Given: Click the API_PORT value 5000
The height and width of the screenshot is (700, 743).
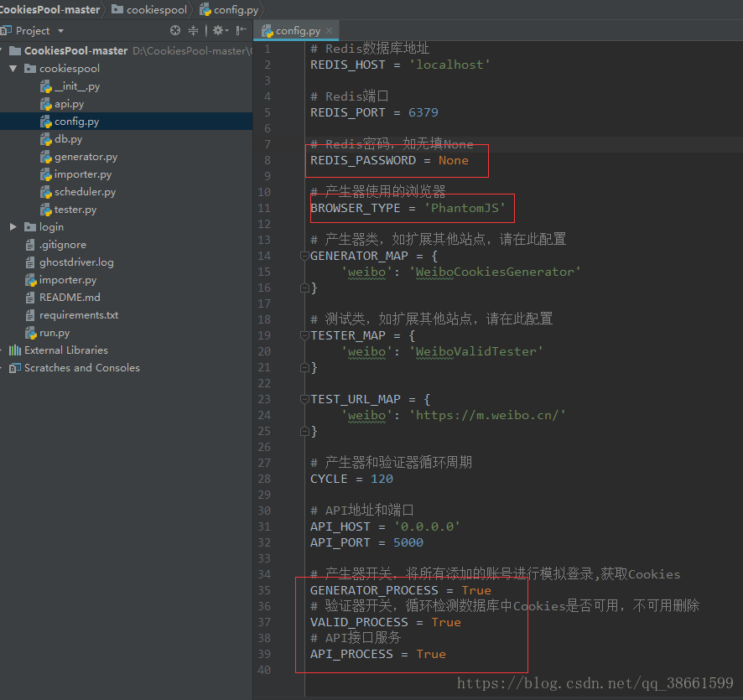Looking at the screenshot, I should [x=408, y=542].
